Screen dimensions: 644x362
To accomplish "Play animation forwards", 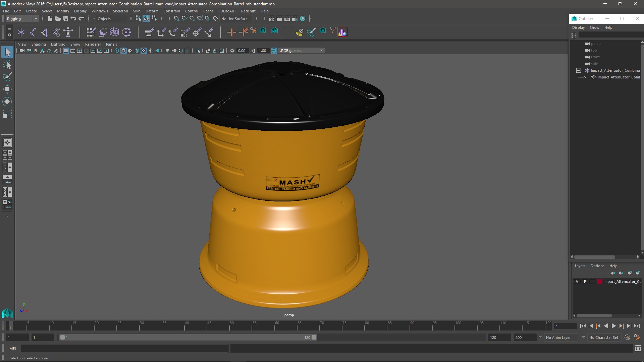I will pyautogui.click(x=613, y=326).
